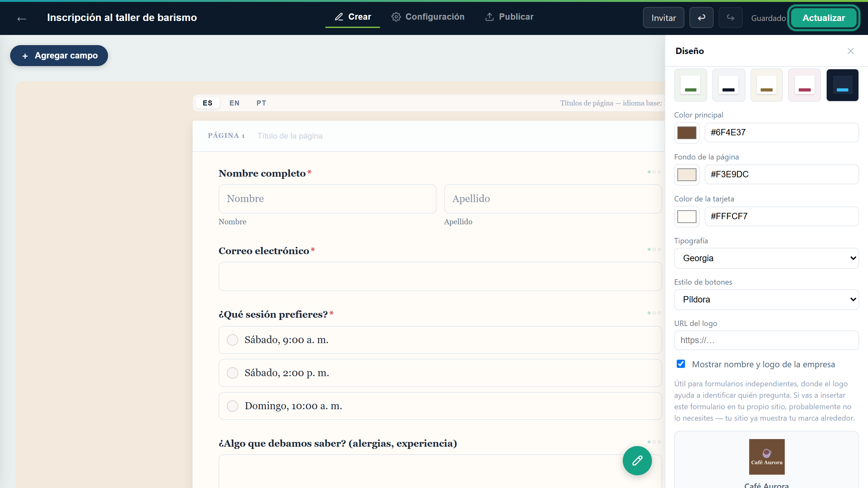Click the Invitar button
Viewport: 868px width, 488px height.
663,17
